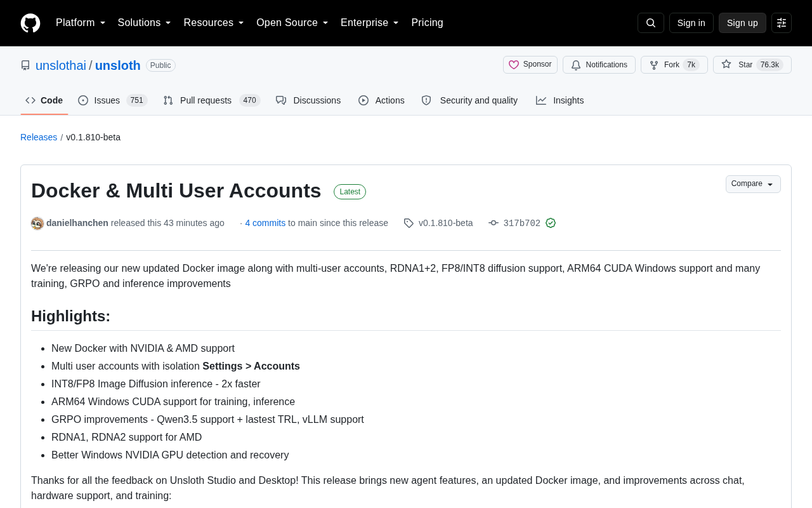The image size is (812, 508).
Task: Open commit 317b702 link
Action: [522, 223]
